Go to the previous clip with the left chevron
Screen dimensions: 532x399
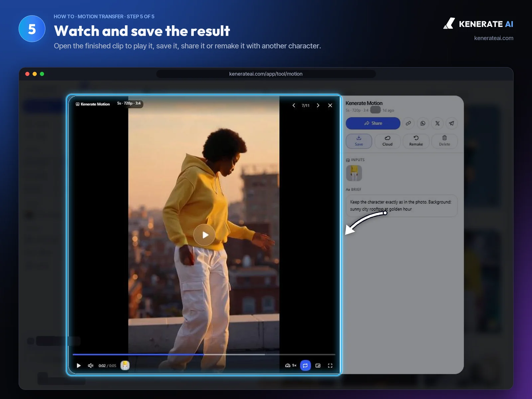coord(294,105)
